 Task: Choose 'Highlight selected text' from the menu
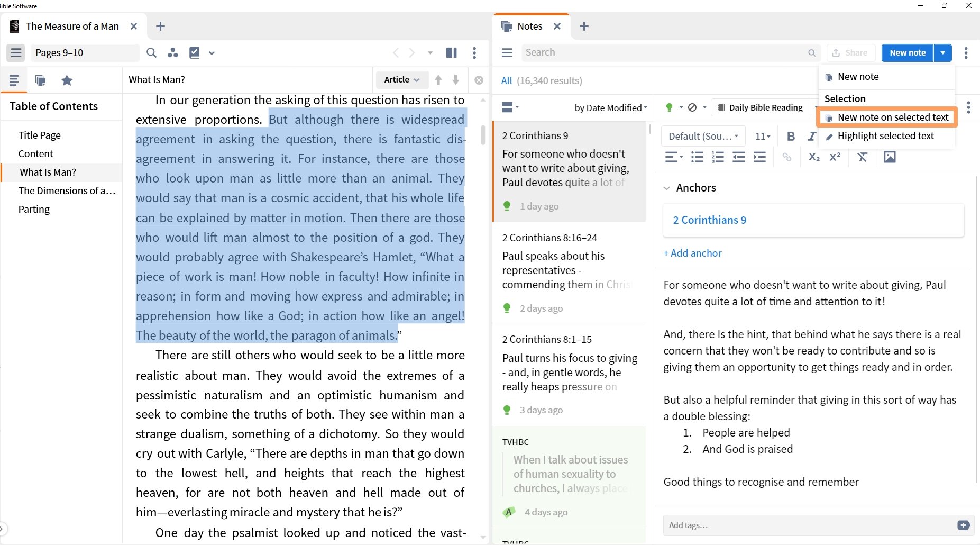pos(885,136)
